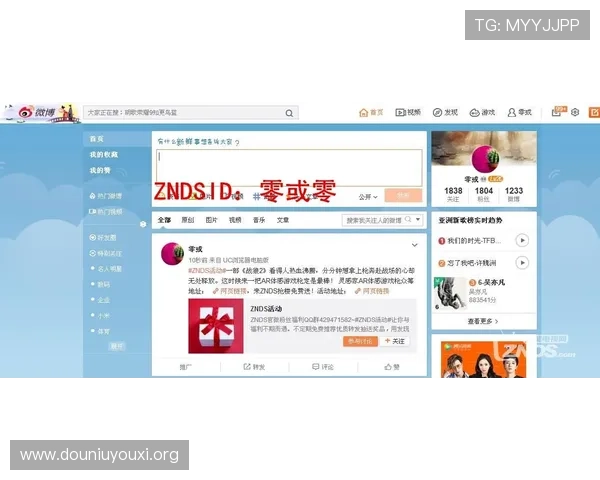Click the 关注 follow button on ZNDS活动 card
The width and height of the screenshot is (600, 480).
395,341
